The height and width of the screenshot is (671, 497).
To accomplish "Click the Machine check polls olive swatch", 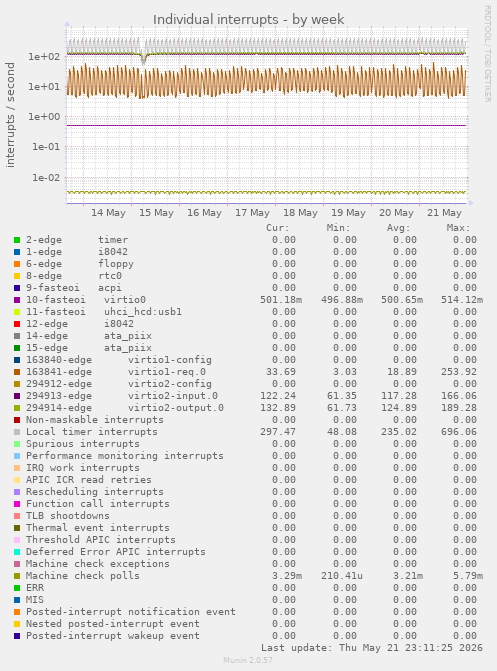I will pos(17,576).
